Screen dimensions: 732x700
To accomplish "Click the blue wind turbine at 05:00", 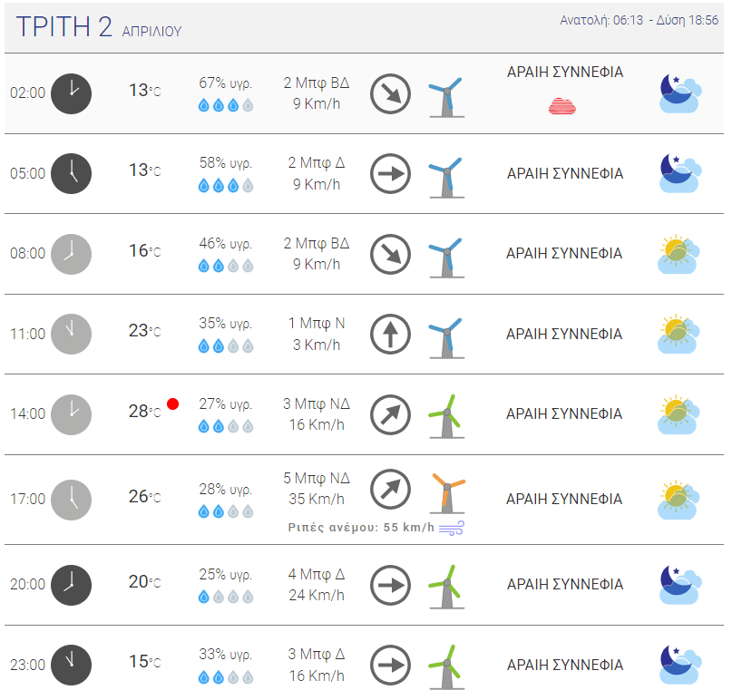I will pyautogui.click(x=447, y=178).
